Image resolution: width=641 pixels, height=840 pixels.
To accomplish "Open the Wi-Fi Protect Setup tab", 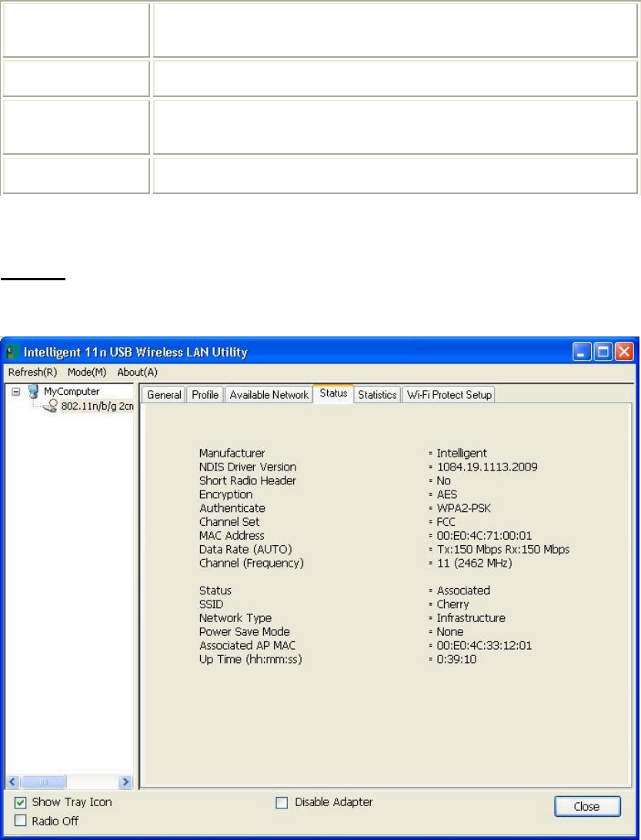I will (x=449, y=395).
